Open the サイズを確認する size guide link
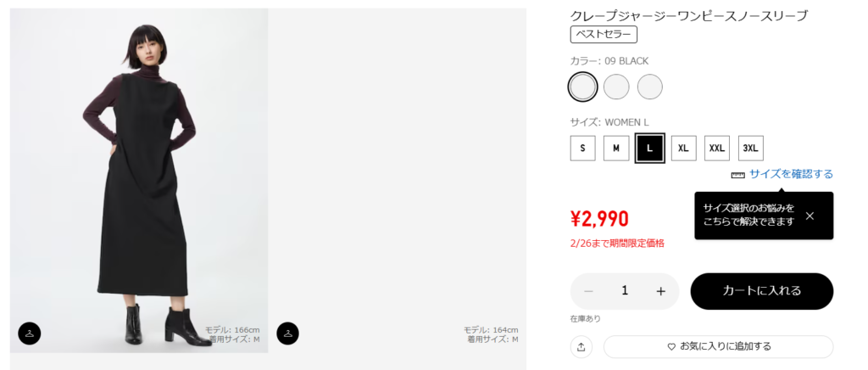Viewport: 868px width, 370px height. tap(790, 174)
